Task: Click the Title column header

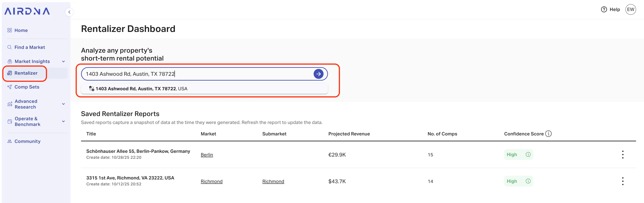Action: click(91, 134)
